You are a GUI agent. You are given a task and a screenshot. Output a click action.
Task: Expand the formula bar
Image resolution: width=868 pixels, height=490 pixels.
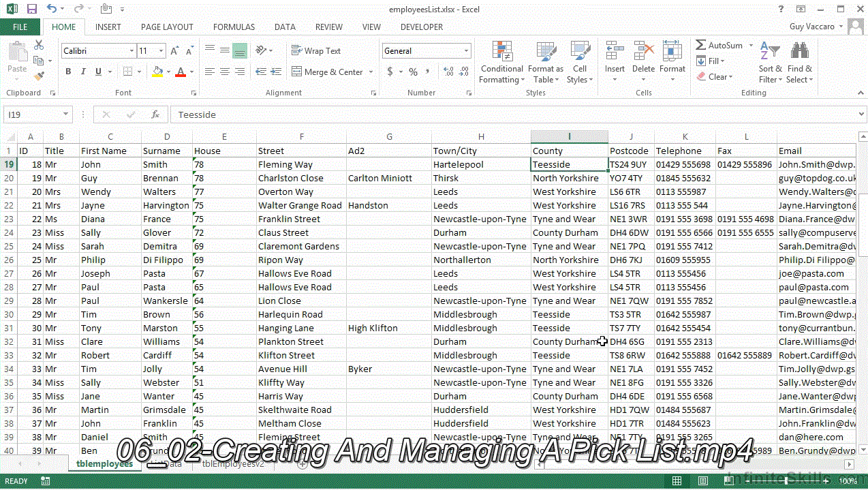point(862,114)
